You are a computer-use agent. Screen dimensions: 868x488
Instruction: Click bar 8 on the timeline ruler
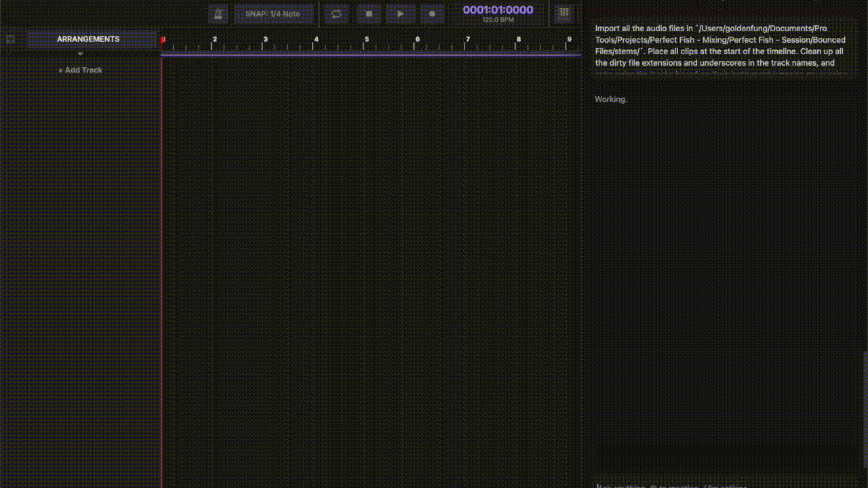click(x=519, y=39)
